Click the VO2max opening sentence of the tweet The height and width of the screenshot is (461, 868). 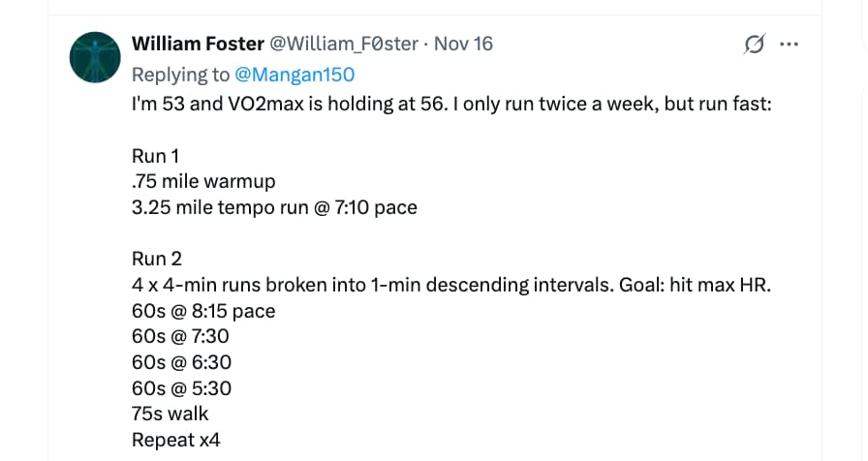tap(450, 103)
